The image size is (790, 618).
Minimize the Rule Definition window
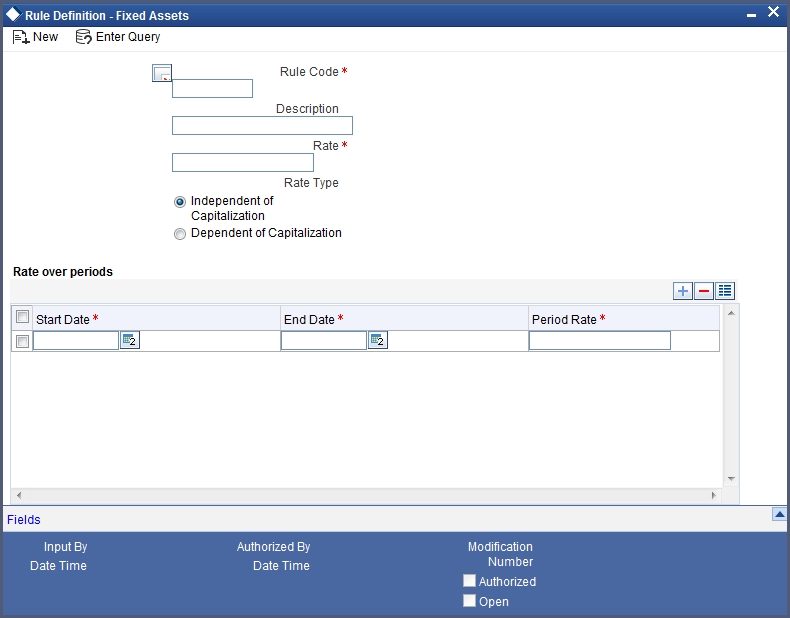click(751, 15)
